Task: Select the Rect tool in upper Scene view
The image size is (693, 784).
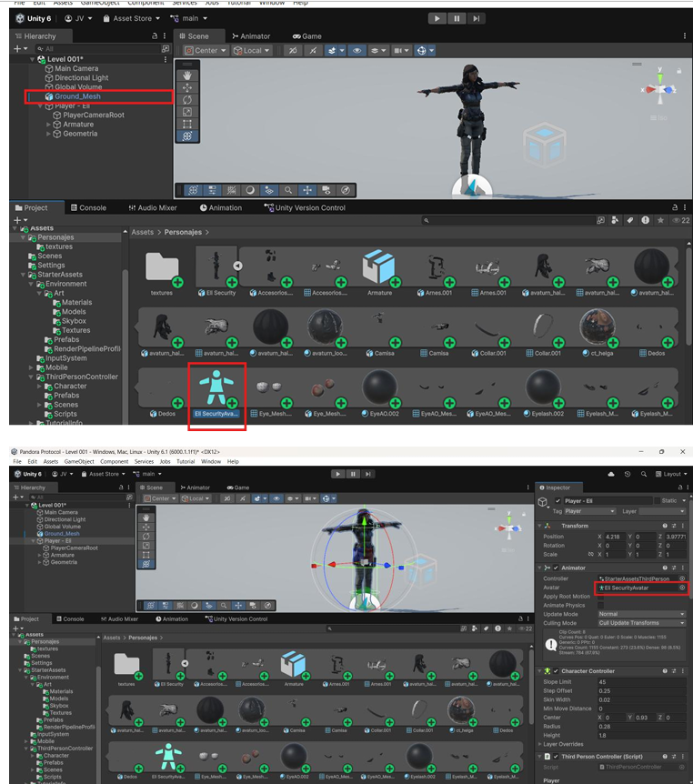Action: 187,124
